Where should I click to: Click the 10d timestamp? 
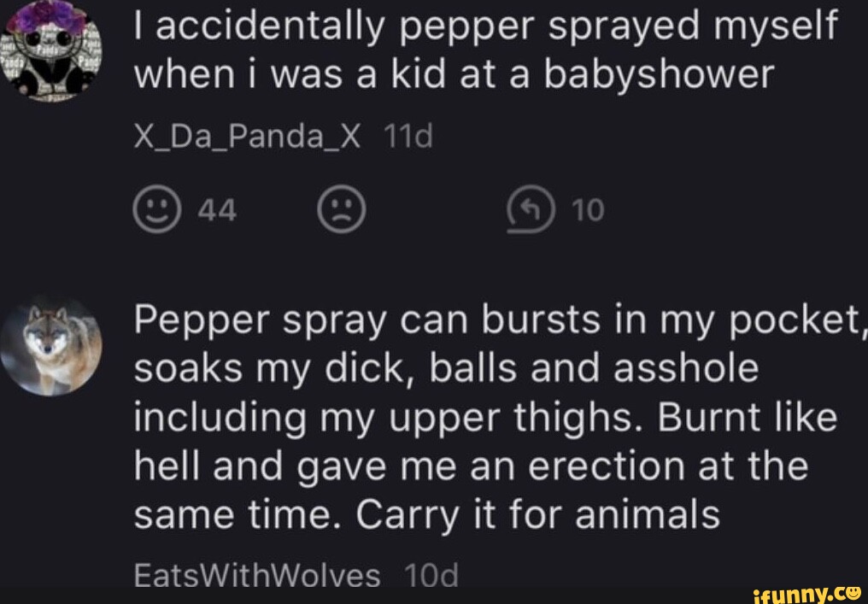coord(431,576)
